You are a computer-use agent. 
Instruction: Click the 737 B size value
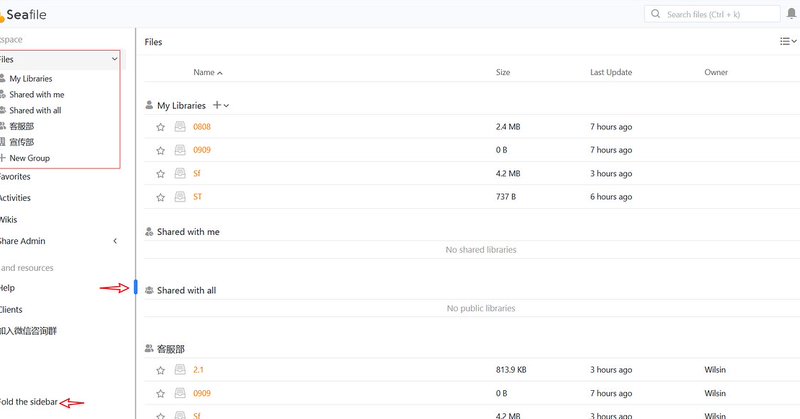(506, 196)
